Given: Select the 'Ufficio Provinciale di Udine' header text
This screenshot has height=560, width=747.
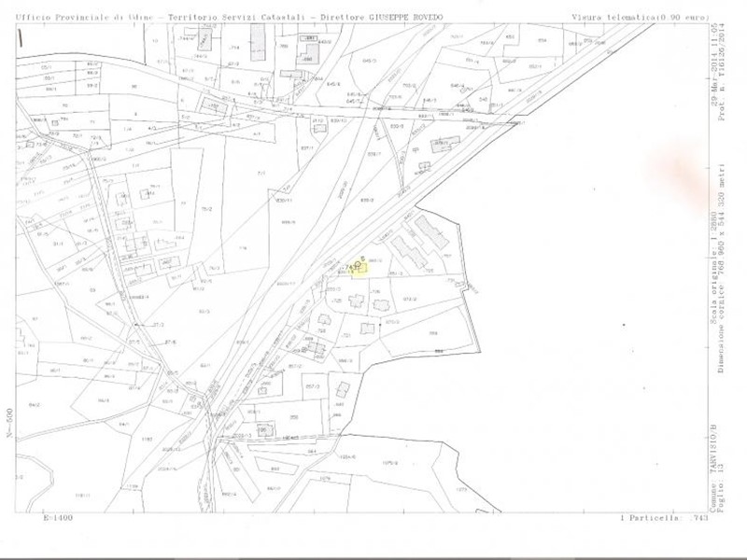Looking at the screenshot, I should (84, 18).
